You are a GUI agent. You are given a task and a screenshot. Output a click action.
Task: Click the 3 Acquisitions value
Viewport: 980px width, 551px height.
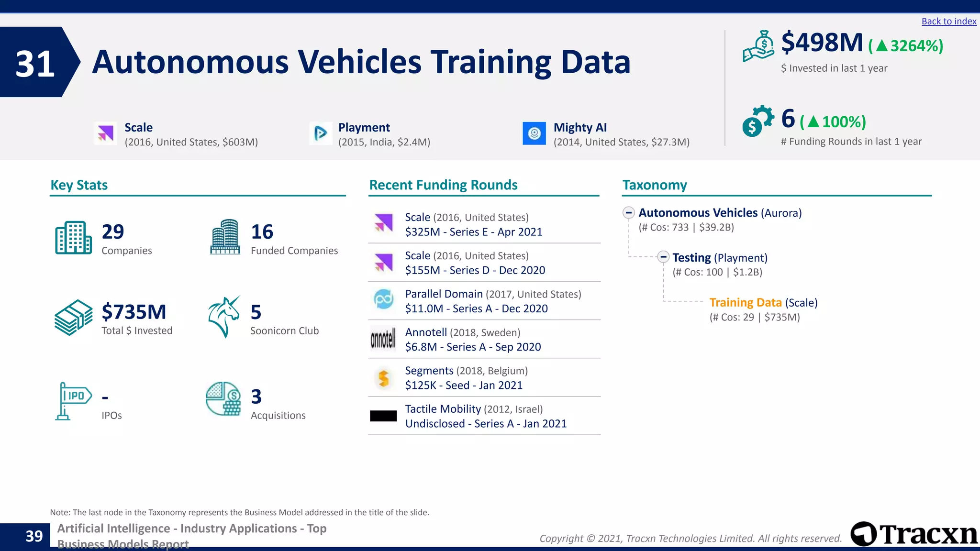(x=256, y=397)
